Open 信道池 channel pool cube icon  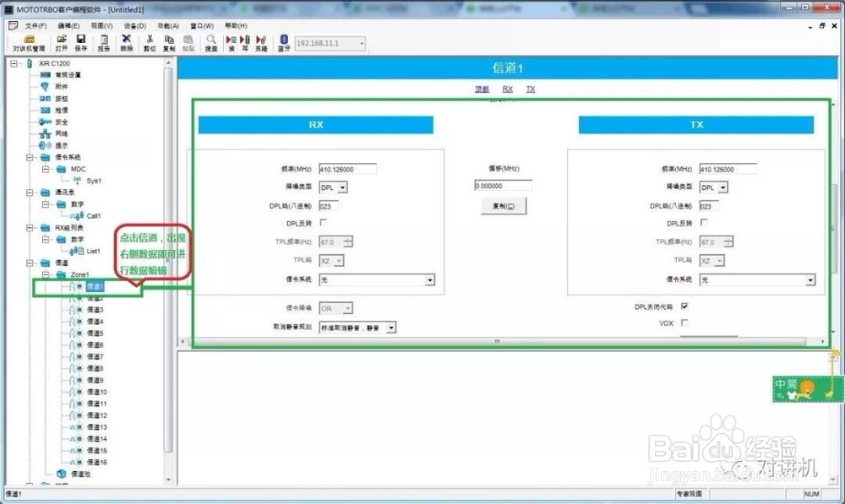(62, 474)
